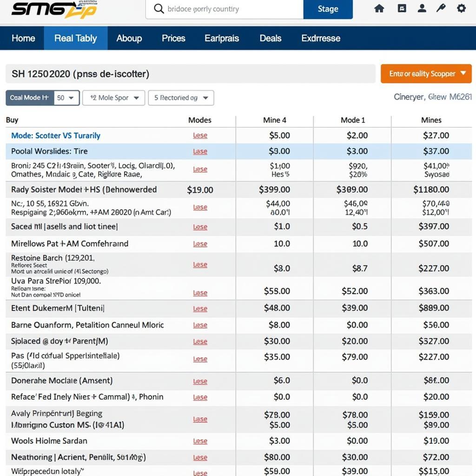Image resolution: width=476 pixels, height=476 pixels.
Task: Open the '5 Rectoried og' dropdown
Action: pyautogui.click(x=181, y=98)
